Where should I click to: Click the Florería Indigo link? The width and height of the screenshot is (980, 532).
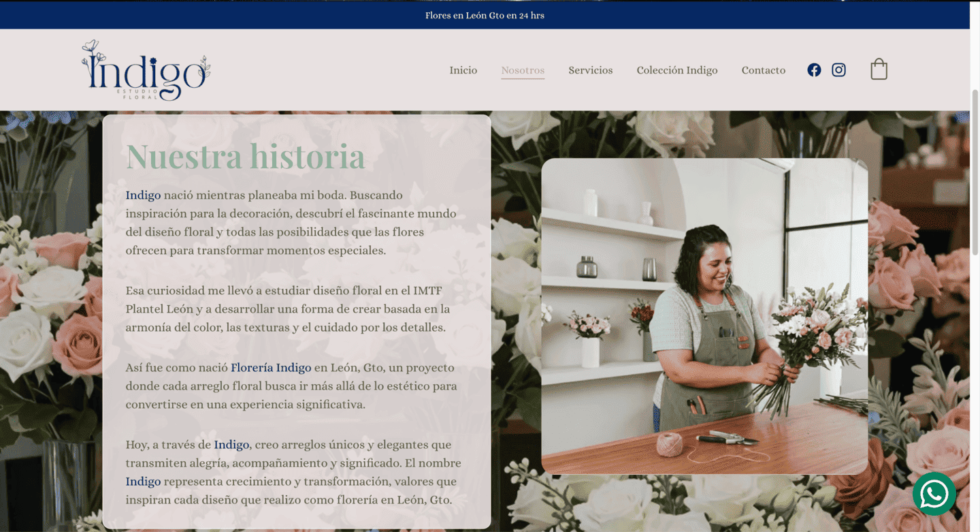click(271, 368)
